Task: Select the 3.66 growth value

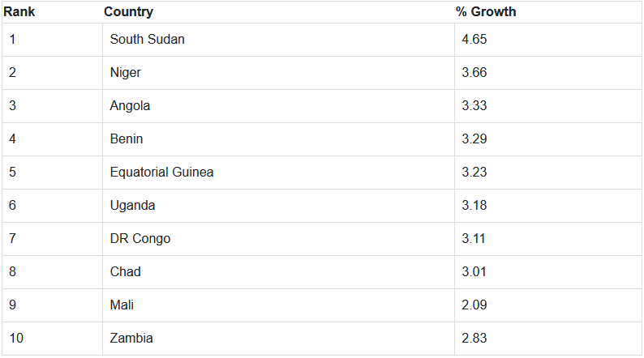Action: 474,73
